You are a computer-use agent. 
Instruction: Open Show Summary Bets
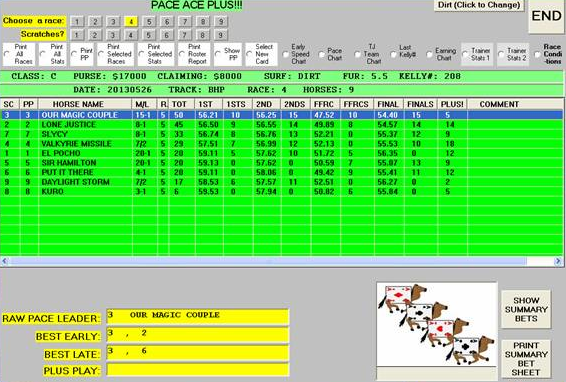[526, 309]
